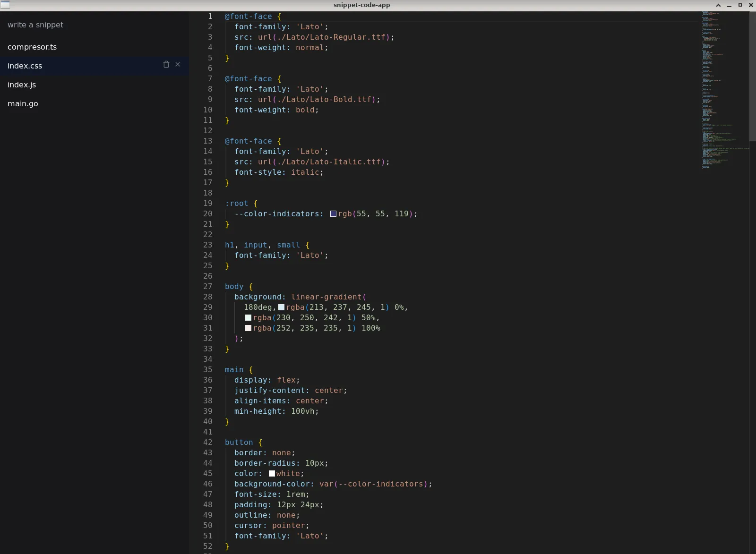The width and height of the screenshot is (756, 554).
Task: Click line number 42
Action: pyautogui.click(x=208, y=443)
